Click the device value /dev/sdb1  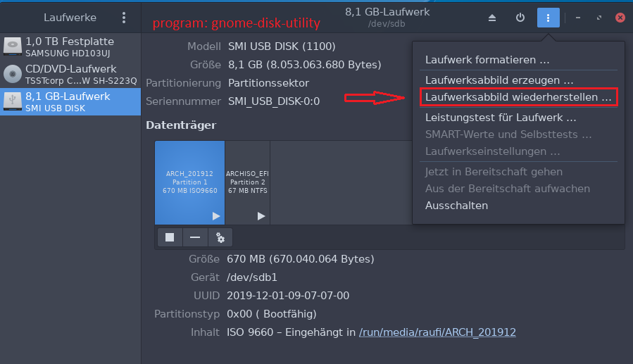(x=252, y=277)
